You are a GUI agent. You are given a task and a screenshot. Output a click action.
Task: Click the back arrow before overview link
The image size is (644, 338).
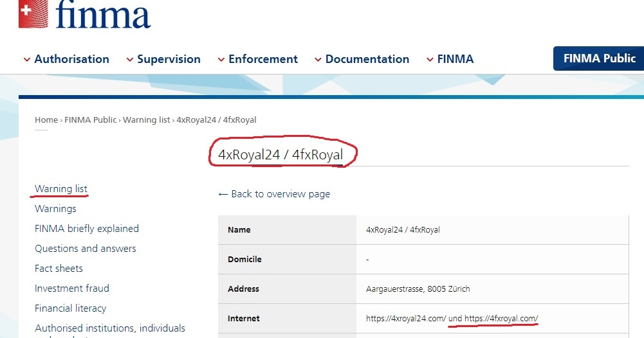coord(223,195)
